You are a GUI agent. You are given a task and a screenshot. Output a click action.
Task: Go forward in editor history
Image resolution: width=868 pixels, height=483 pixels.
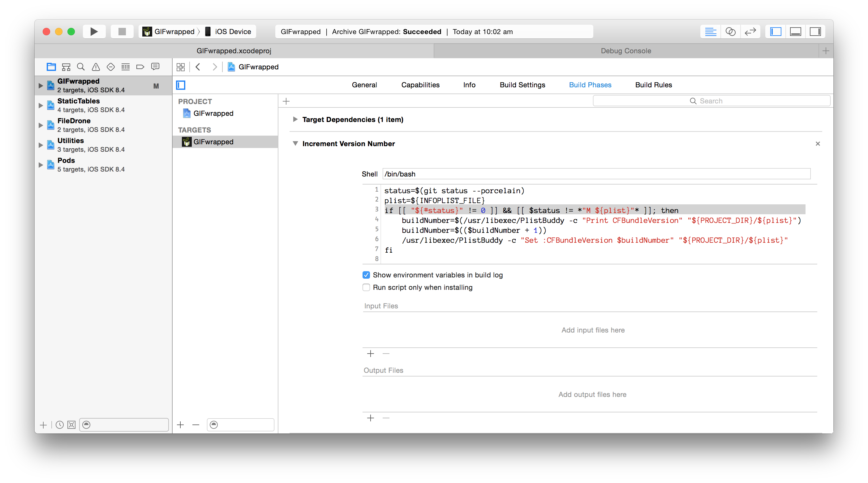pos(215,67)
